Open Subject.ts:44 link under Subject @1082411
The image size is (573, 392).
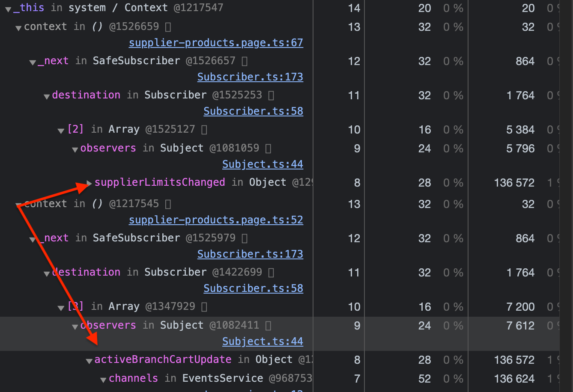click(x=263, y=342)
